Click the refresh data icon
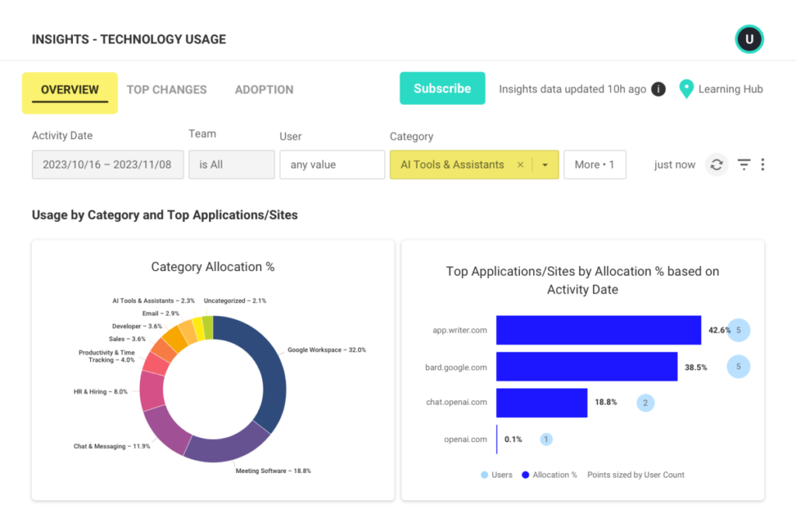 716,165
